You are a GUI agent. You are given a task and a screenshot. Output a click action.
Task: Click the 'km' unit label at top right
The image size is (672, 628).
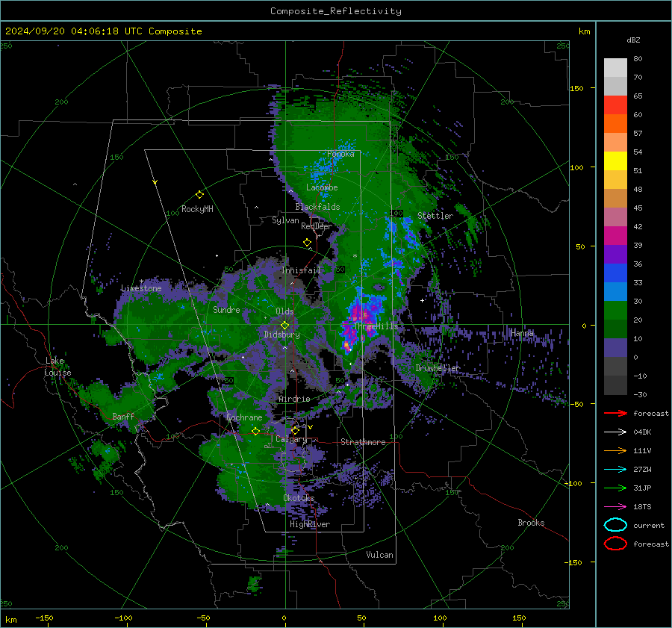coord(584,31)
